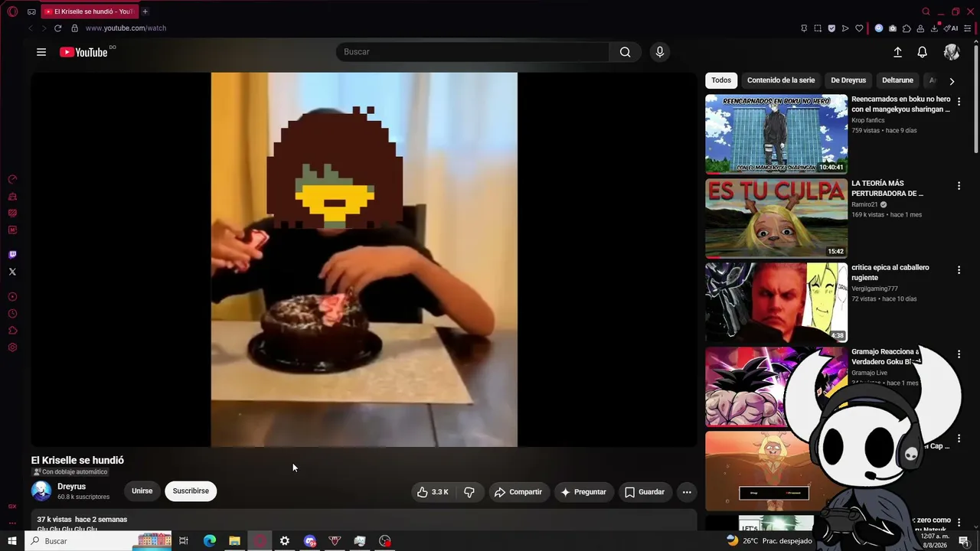980x551 pixels.
Task: Open the Windows Start menu
Action: [x=12, y=541]
